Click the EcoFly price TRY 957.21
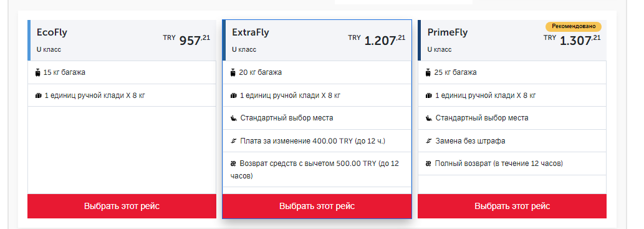Viewport: 644px width, 229px height. click(x=186, y=40)
